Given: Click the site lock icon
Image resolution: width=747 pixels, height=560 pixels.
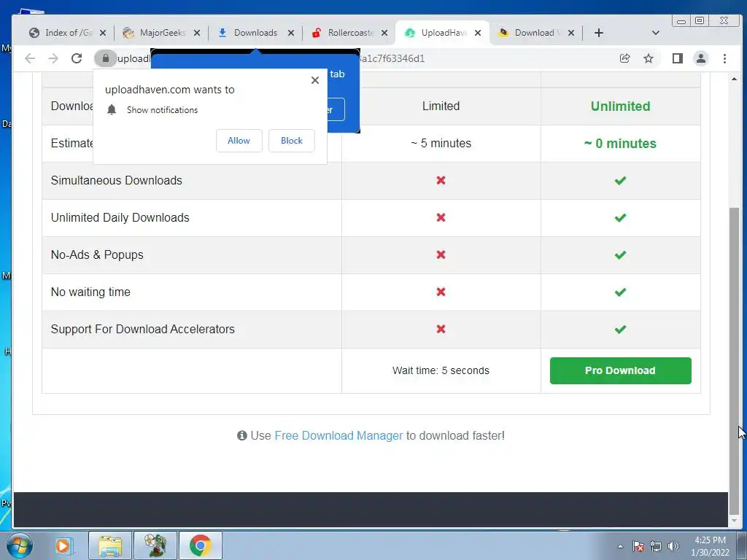Looking at the screenshot, I should point(106,58).
